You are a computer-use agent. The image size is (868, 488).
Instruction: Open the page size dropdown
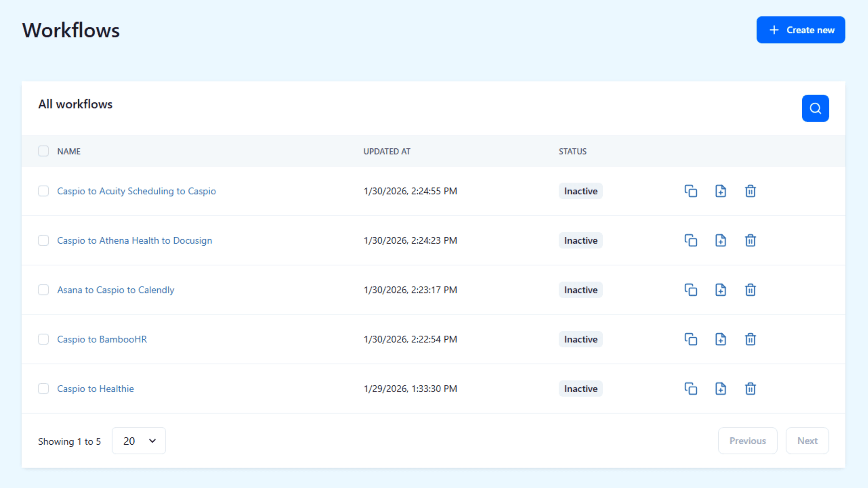pos(139,441)
